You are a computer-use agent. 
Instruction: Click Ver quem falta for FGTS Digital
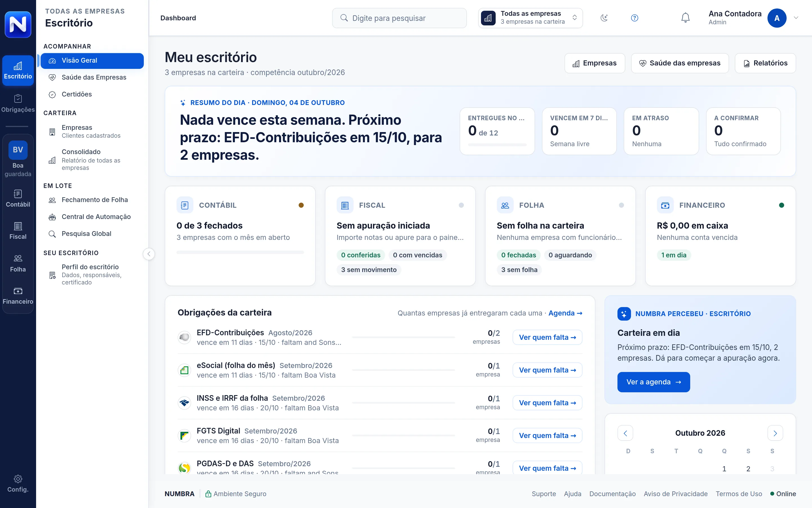[x=547, y=435]
